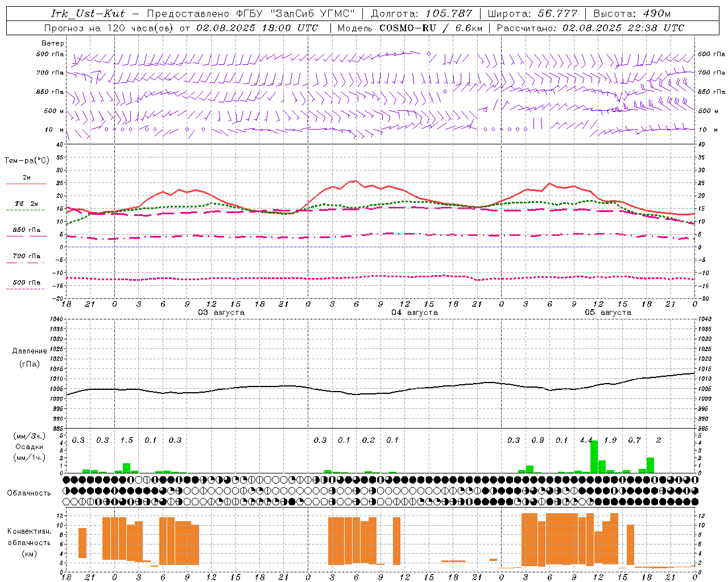Viewport: 728px width, 582px height.
Task: Select the text "Долгота: 105.787" in the header
Action: (x=421, y=14)
